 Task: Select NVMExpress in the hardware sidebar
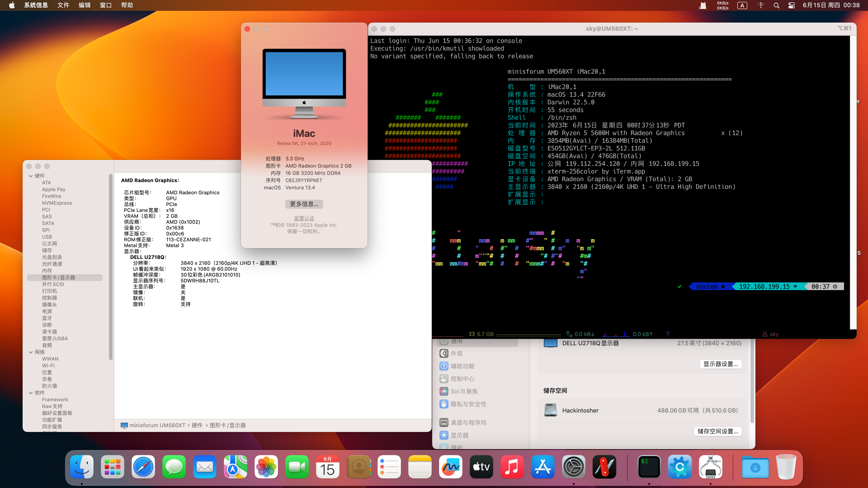coord(57,203)
